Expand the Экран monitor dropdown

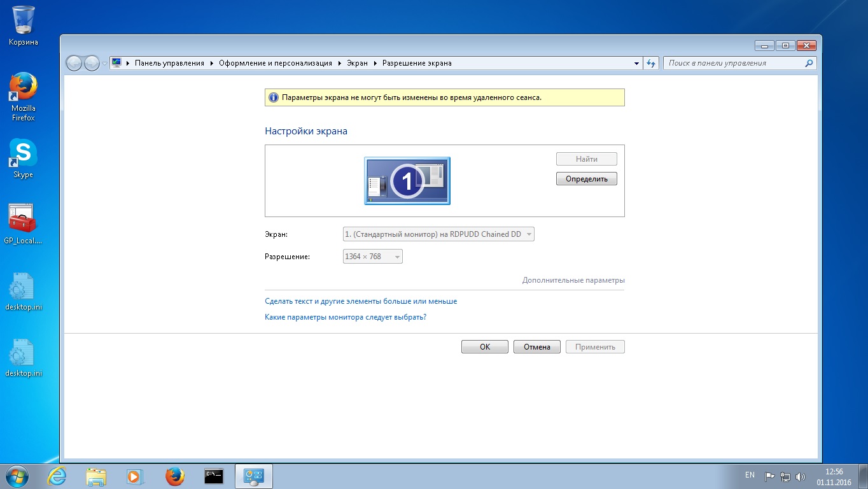pyautogui.click(x=438, y=234)
